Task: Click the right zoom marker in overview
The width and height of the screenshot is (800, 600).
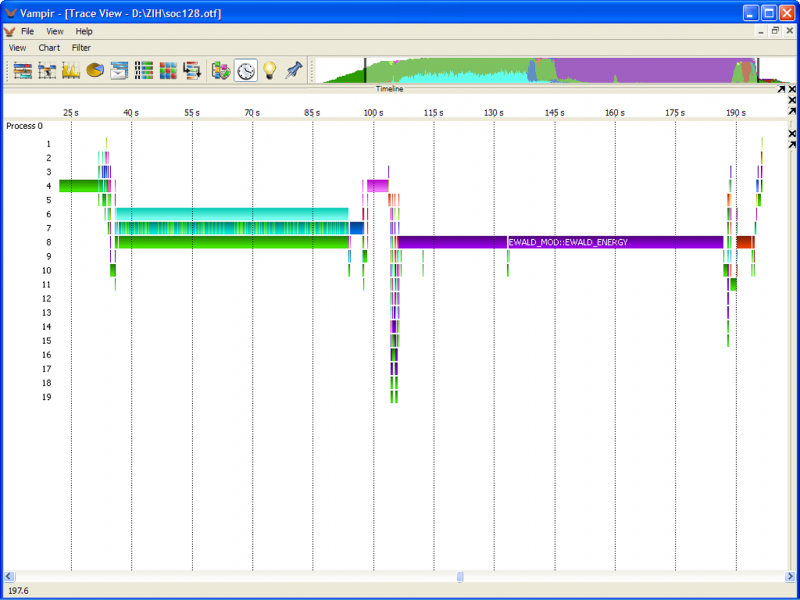Action: click(758, 70)
